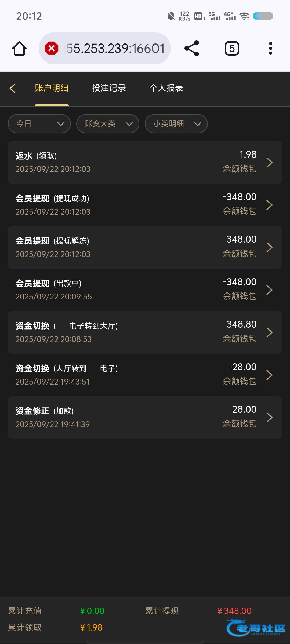Open the 会员提现 (提现成功) record details

(x=145, y=205)
